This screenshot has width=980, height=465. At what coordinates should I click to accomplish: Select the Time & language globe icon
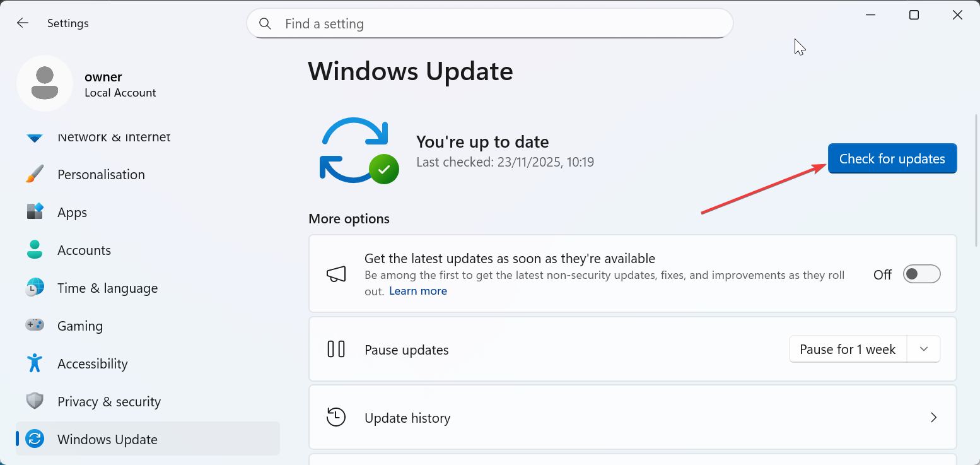35,288
